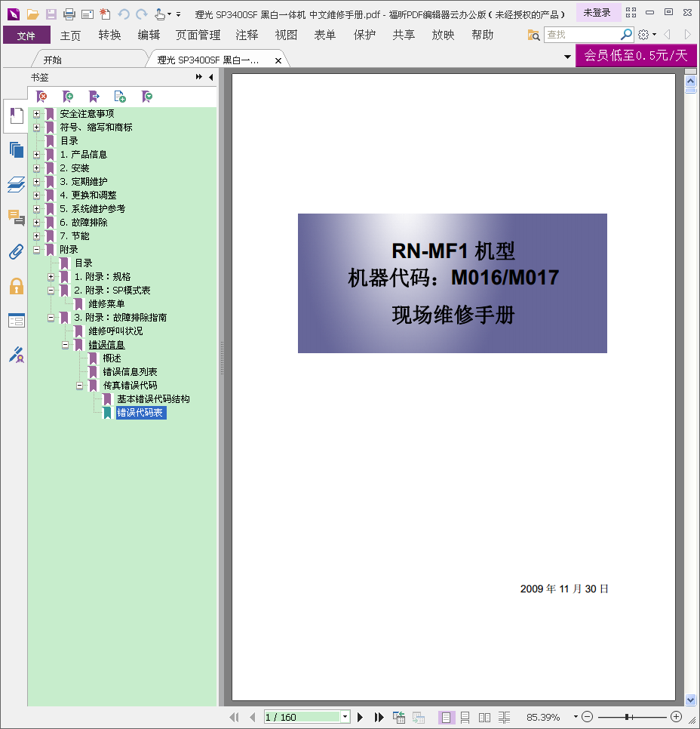Open the 文件 menu

tap(26, 35)
